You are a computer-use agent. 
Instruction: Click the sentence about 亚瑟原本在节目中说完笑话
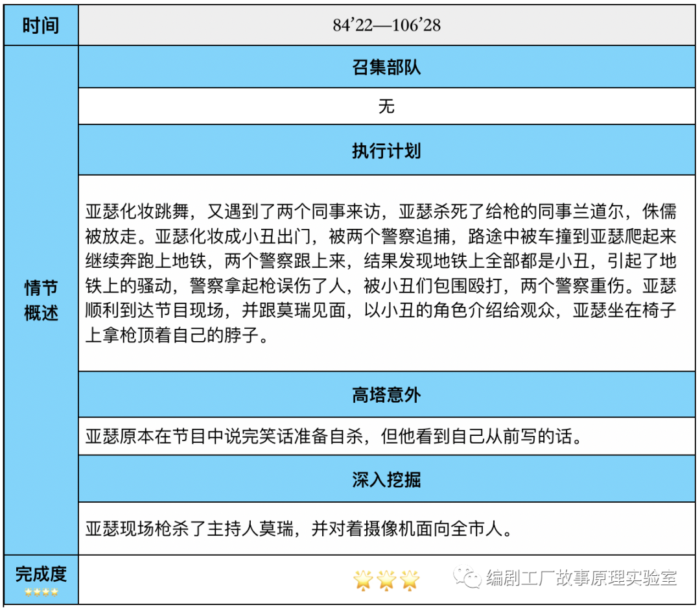point(332,436)
